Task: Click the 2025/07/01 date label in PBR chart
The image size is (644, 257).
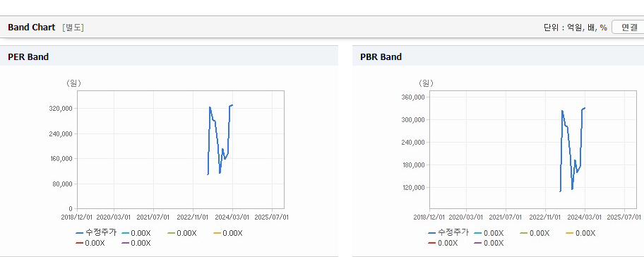Action: point(624,217)
